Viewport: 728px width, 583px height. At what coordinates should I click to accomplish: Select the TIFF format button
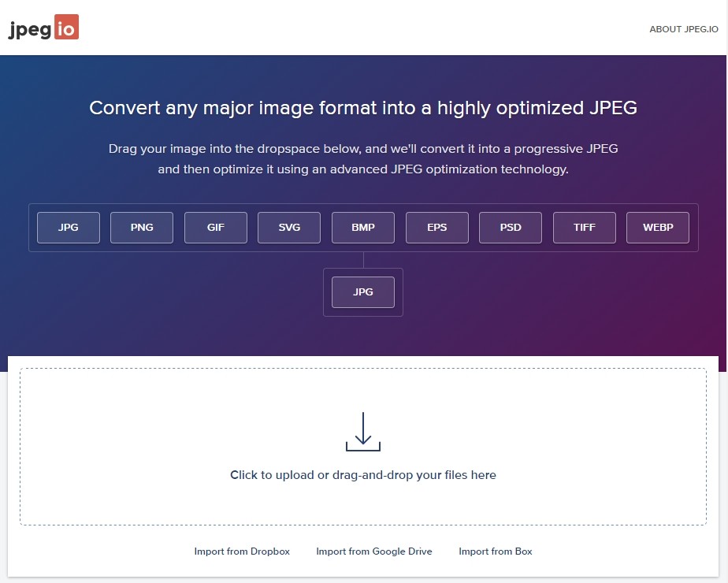click(x=584, y=228)
